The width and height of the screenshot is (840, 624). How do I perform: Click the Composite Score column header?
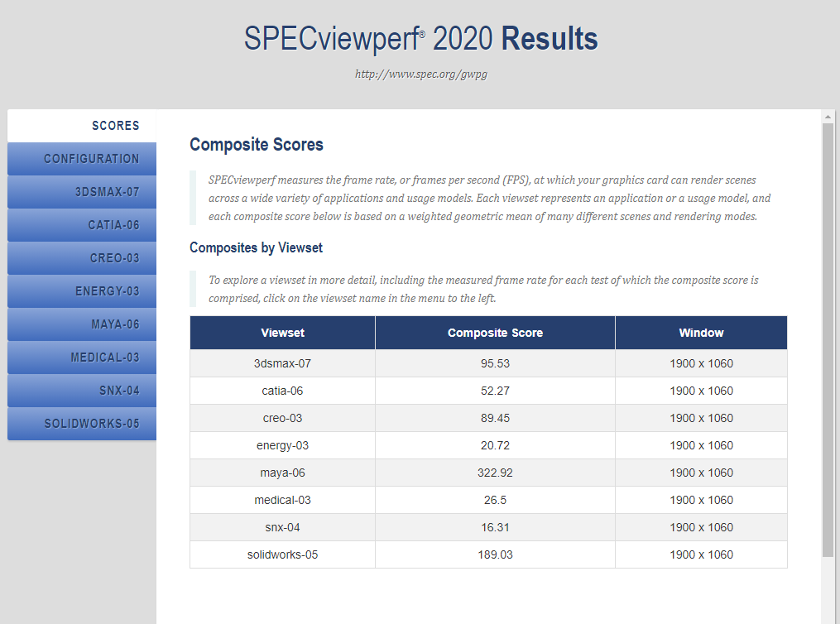coord(495,333)
